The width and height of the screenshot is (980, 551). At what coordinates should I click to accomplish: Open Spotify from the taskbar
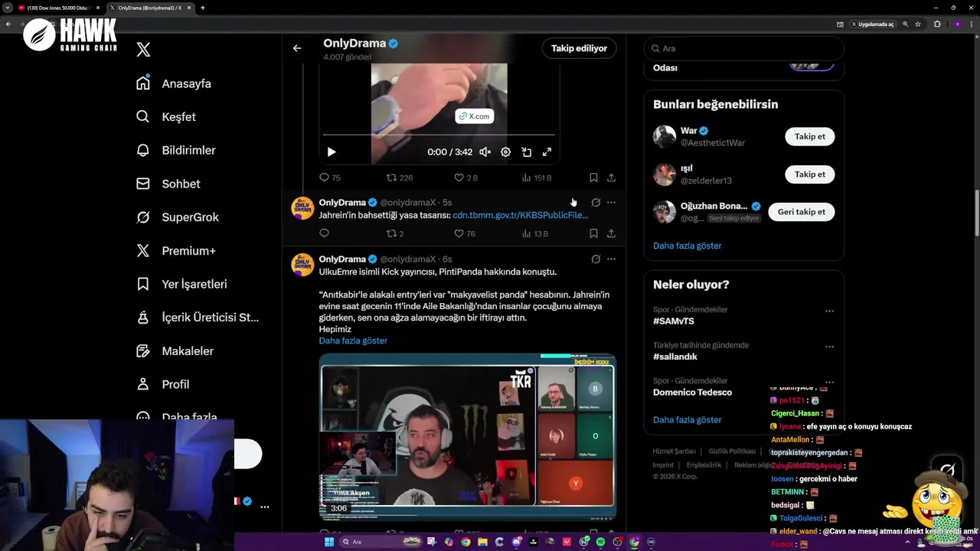[600, 542]
